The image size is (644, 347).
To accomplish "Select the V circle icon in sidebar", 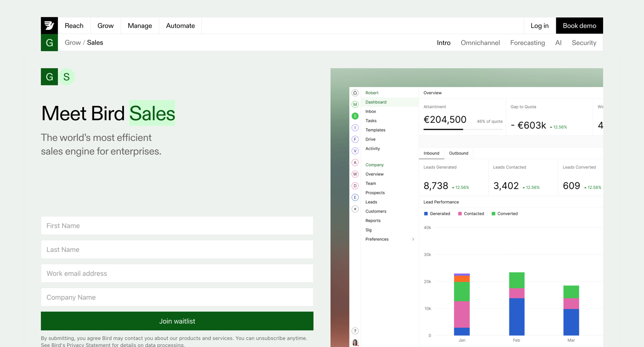I will coord(355,151).
